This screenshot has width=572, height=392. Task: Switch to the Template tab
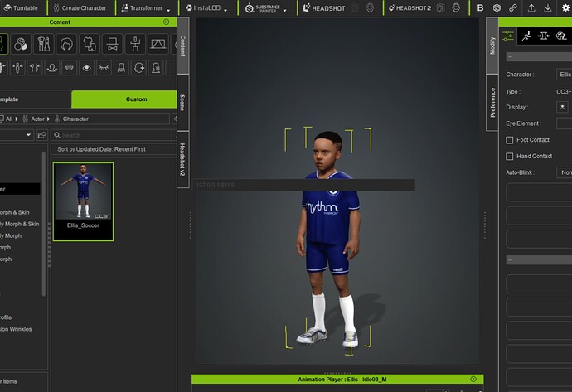pyautogui.click(x=36, y=99)
